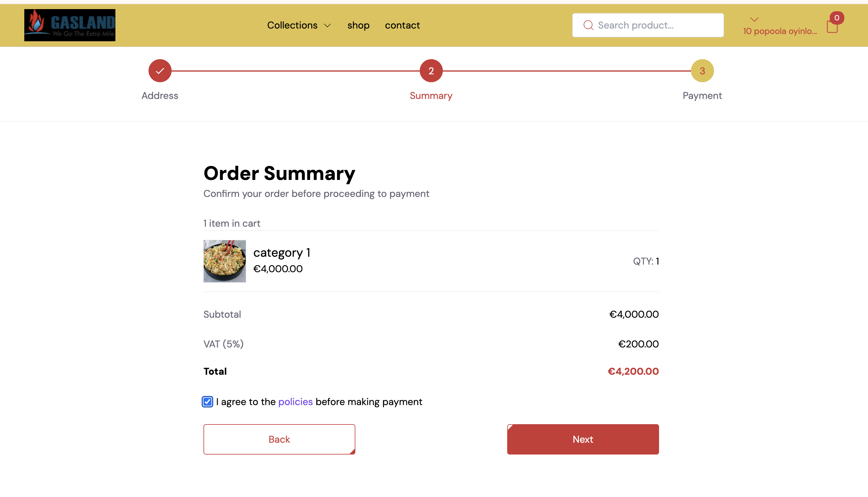This screenshot has width=868, height=497.
Task: Open the shopping cart icon
Action: [x=832, y=26]
